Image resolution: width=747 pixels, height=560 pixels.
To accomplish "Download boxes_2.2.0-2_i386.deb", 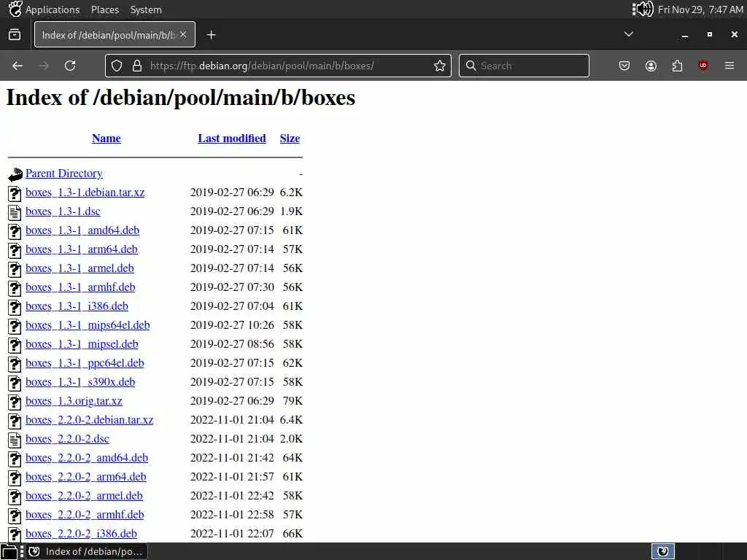I will [x=81, y=534].
